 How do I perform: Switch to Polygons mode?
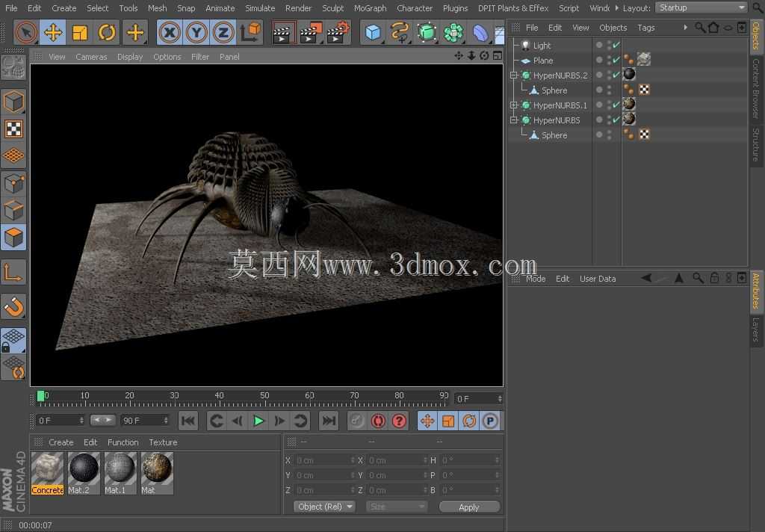coord(13,238)
